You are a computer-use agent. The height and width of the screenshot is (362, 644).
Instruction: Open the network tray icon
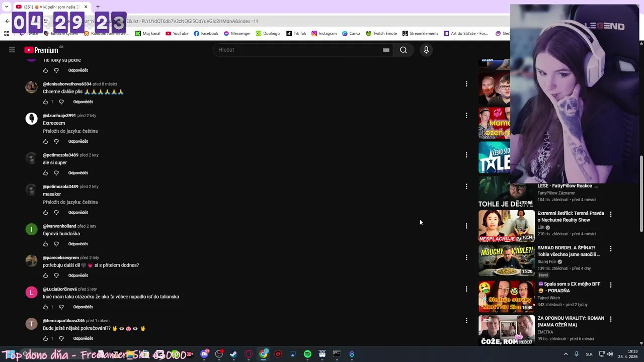(x=602, y=354)
